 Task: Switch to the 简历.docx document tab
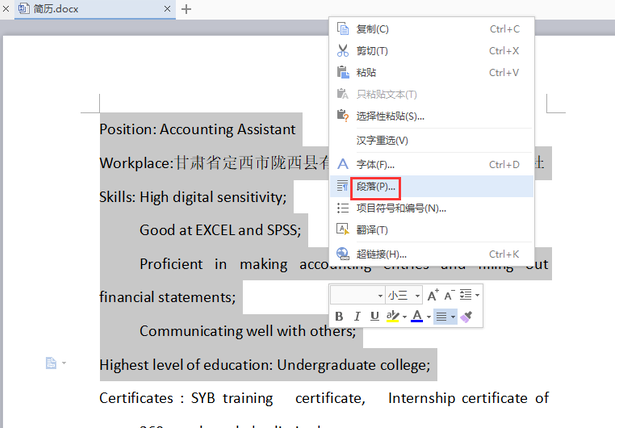pyautogui.click(x=95, y=9)
